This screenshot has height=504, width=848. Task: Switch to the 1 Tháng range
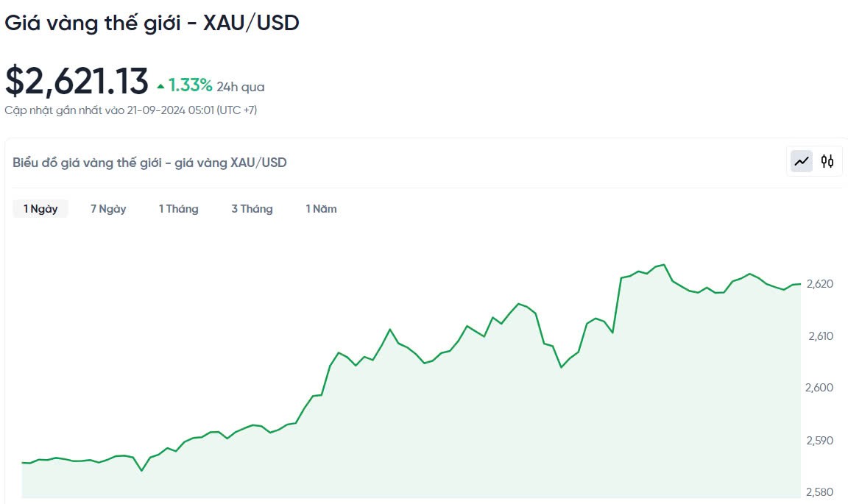point(179,209)
